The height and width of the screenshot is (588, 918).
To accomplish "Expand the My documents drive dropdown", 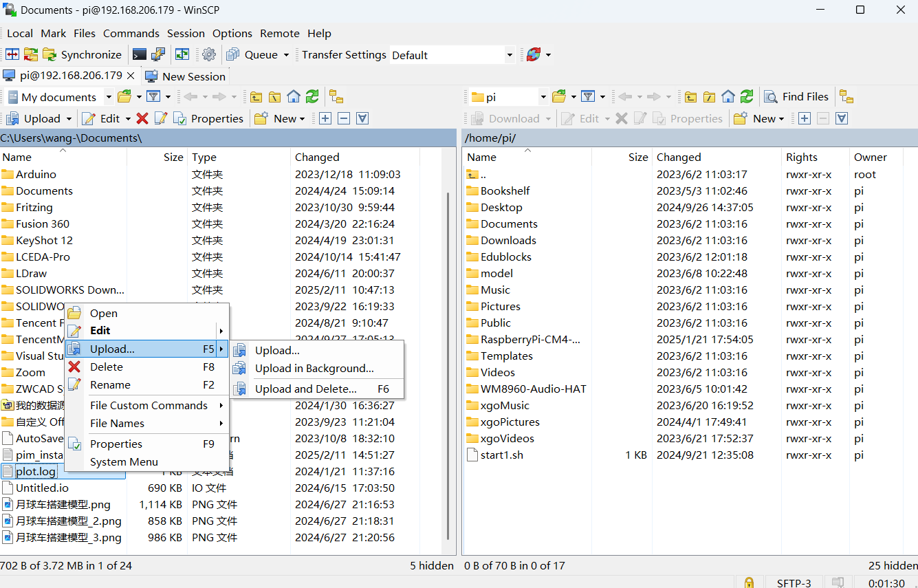I will coord(108,97).
